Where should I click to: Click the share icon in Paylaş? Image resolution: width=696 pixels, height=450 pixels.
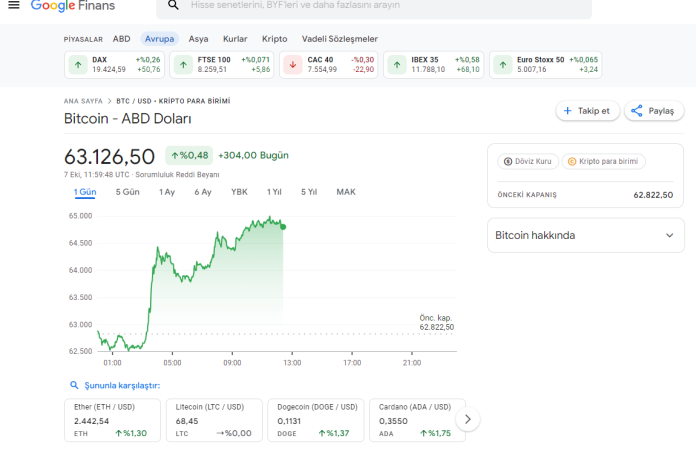coord(637,111)
